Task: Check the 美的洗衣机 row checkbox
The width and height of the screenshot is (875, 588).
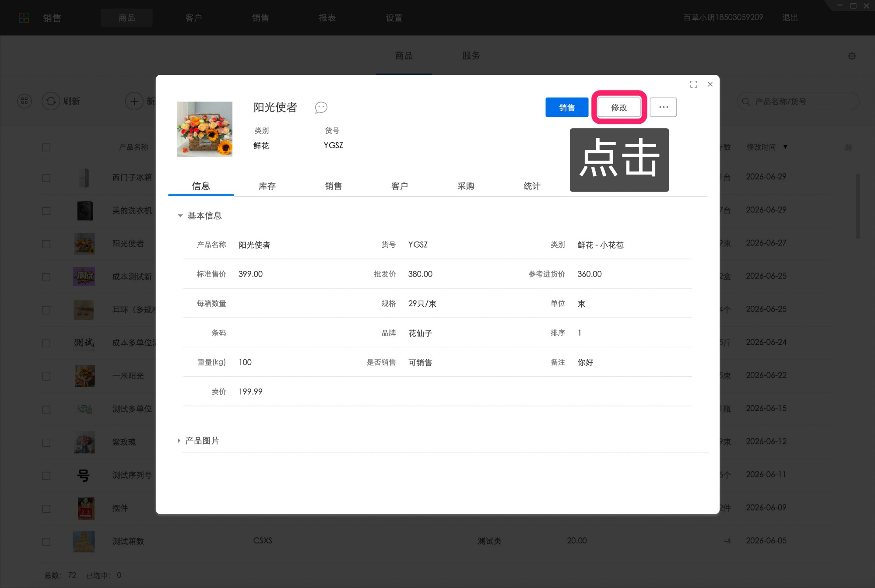Action: pos(46,211)
